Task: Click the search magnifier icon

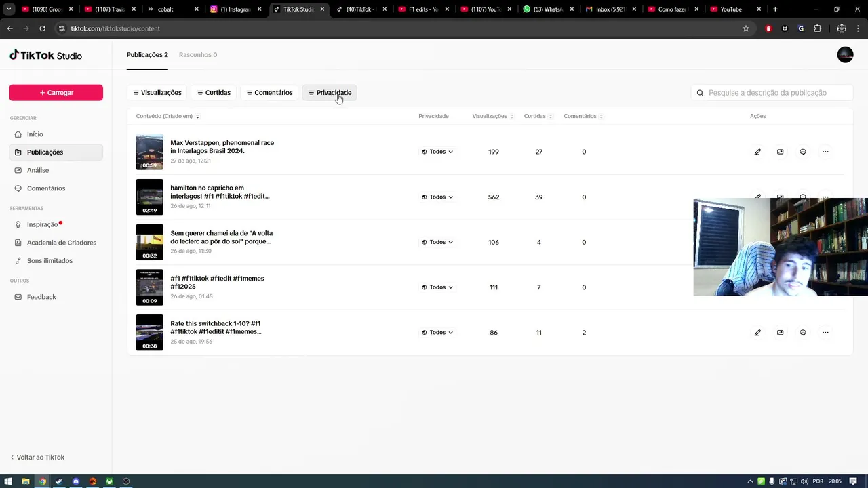Action: 700,93
